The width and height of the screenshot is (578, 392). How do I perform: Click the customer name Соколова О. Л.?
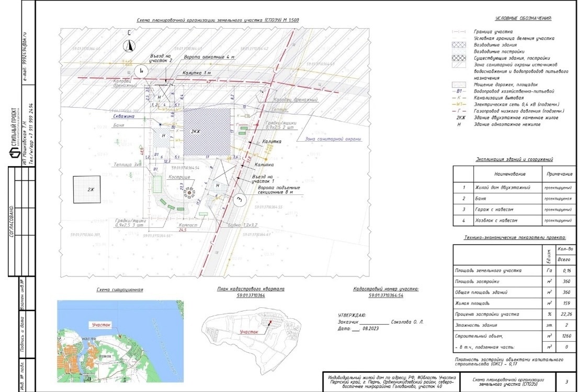coord(407,321)
